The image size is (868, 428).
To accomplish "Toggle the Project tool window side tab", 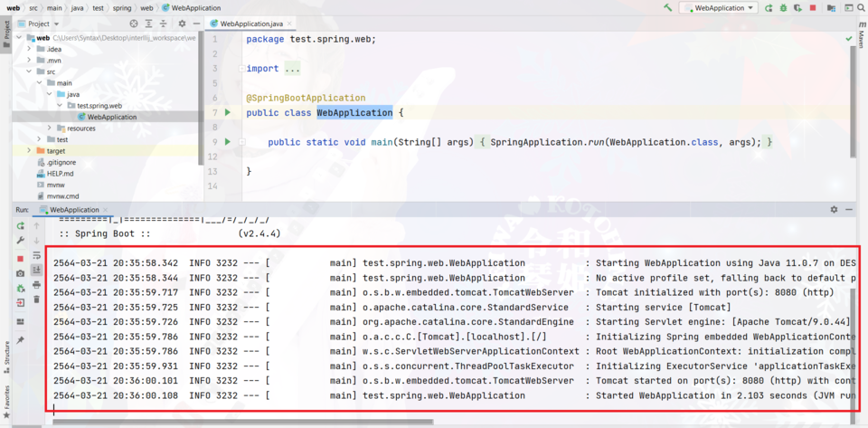I will point(6,34).
